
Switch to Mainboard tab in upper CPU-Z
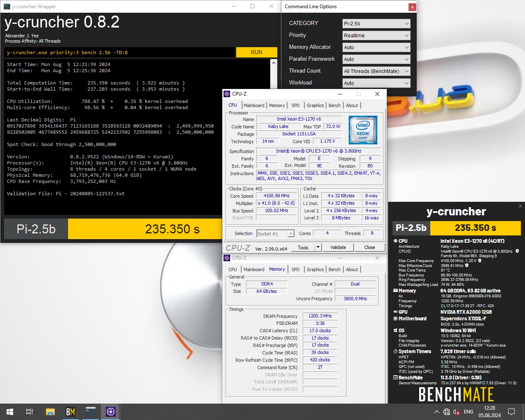pos(254,105)
